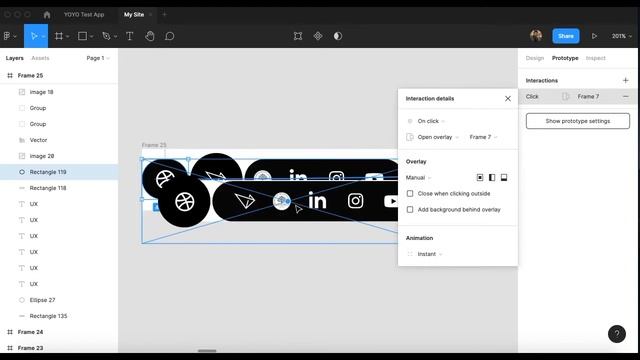
Task: Open the user avatar menu
Action: [x=536, y=36]
